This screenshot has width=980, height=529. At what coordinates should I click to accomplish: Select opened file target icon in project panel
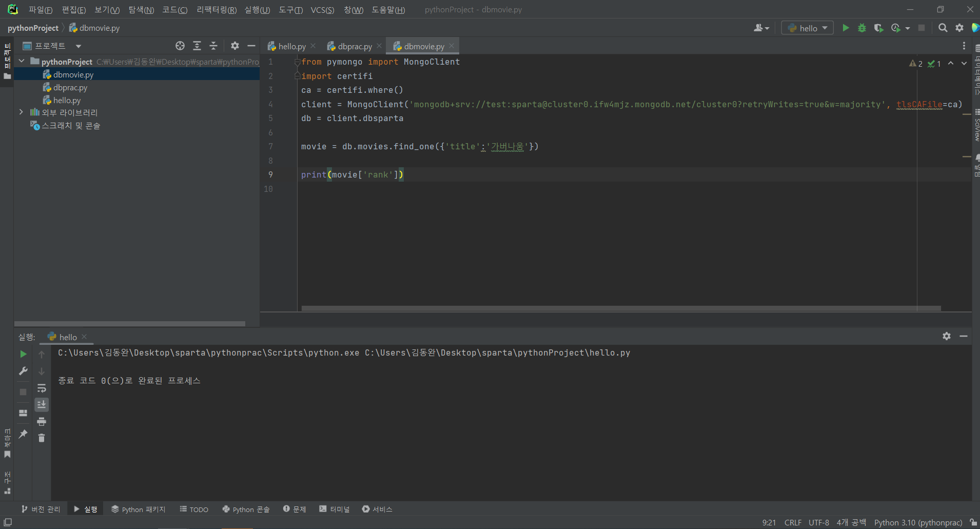[x=180, y=46]
